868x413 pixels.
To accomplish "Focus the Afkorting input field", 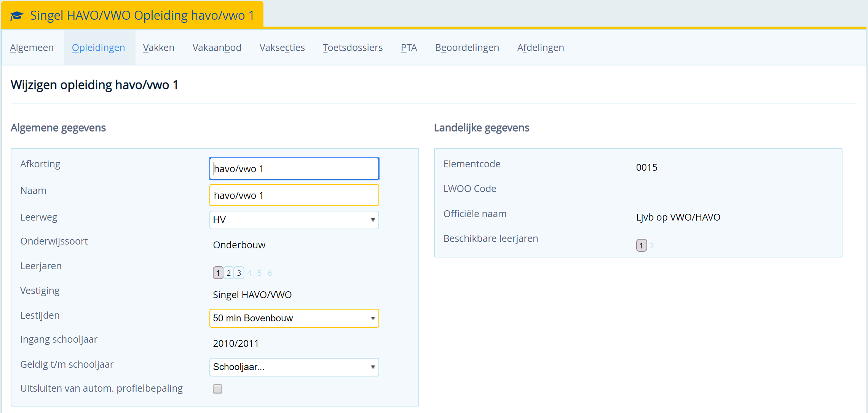I will click(294, 168).
